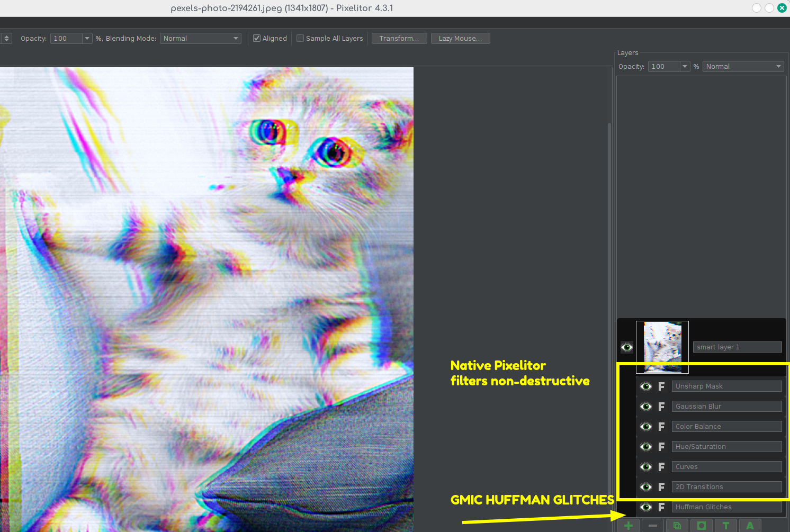Open the Layers panel blending mode dropdown
The image size is (790, 532).
[743, 67]
